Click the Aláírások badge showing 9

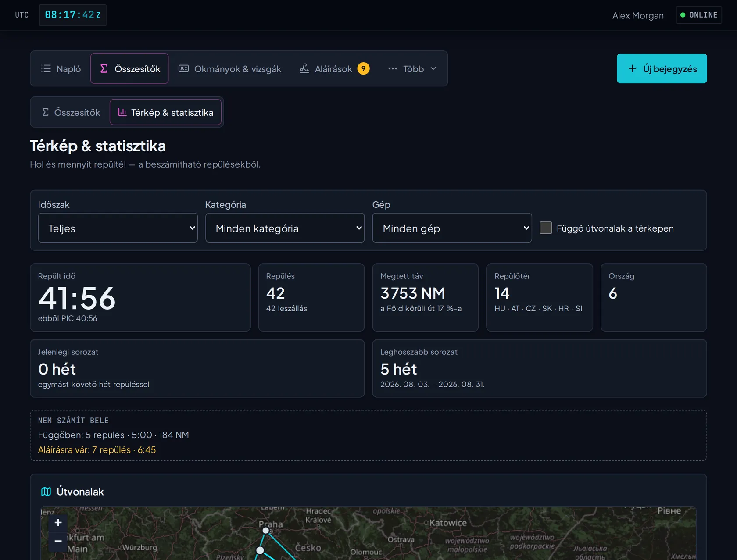coord(363,68)
